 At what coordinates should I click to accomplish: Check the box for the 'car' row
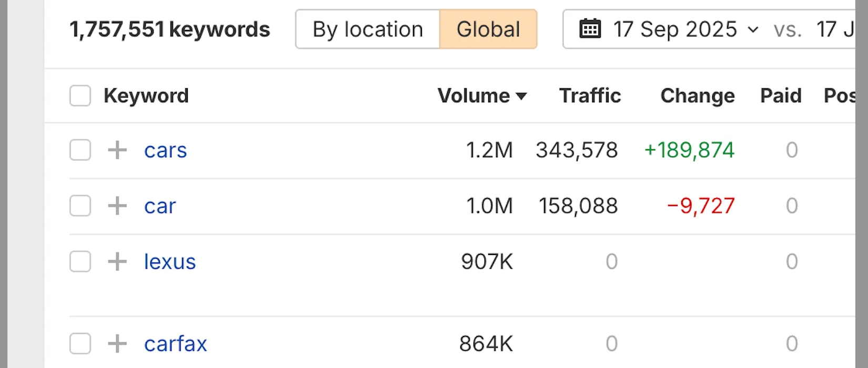pos(80,206)
